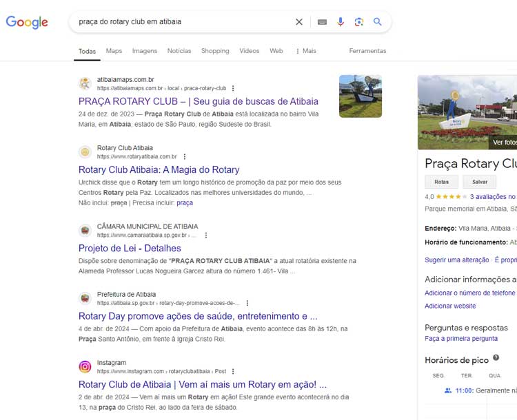Open the 3 avaliações reviews link

(493, 197)
